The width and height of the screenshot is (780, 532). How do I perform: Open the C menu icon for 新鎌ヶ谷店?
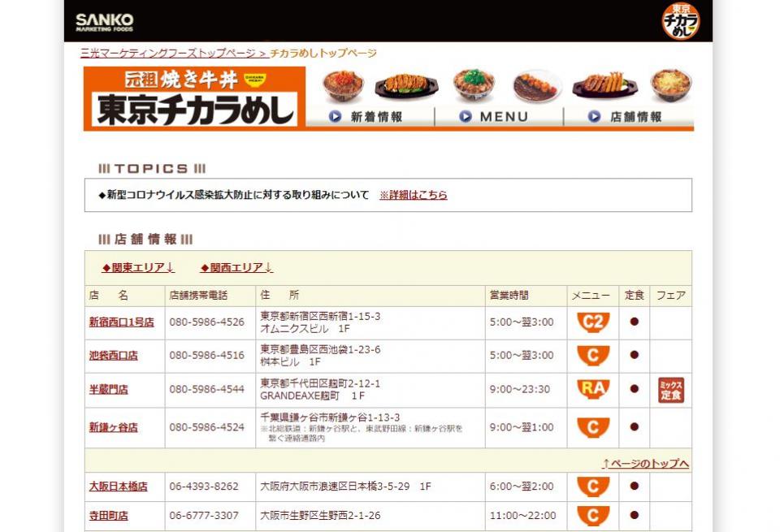click(x=593, y=427)
